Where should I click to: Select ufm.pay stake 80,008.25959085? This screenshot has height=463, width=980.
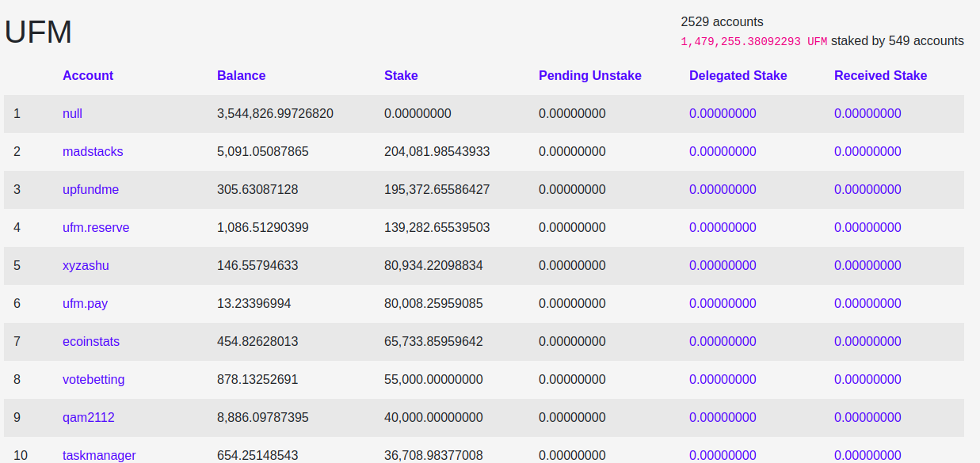tap(433, 304)
